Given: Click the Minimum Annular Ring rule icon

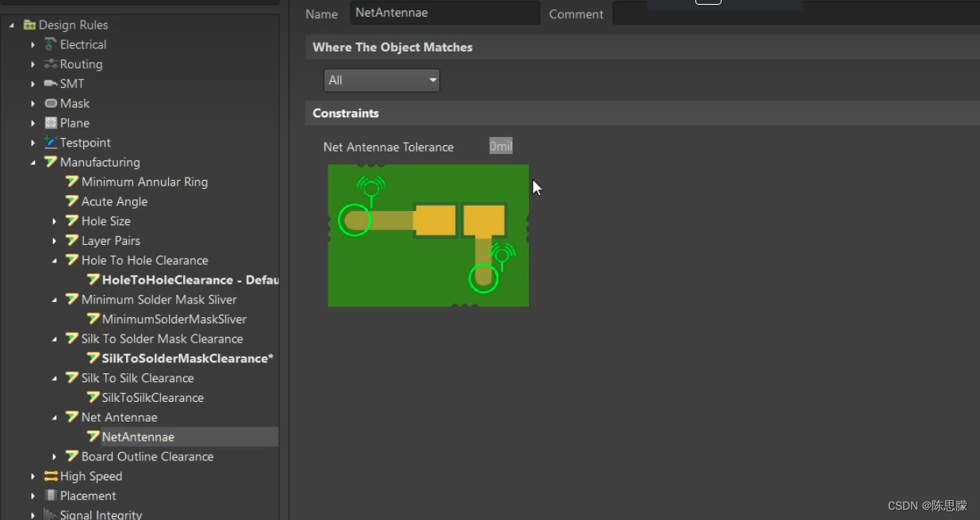Looking at the screenshot, I should 72,182.
